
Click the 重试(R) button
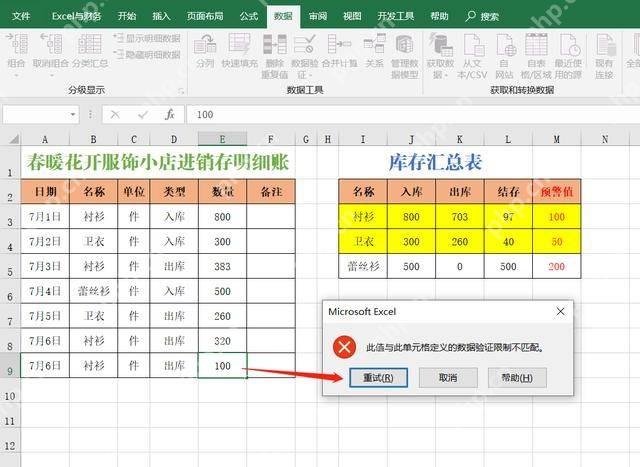378,378
